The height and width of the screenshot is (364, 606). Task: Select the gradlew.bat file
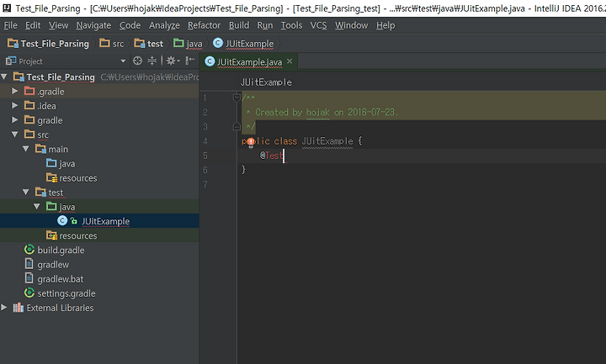[x=61, y=279]
